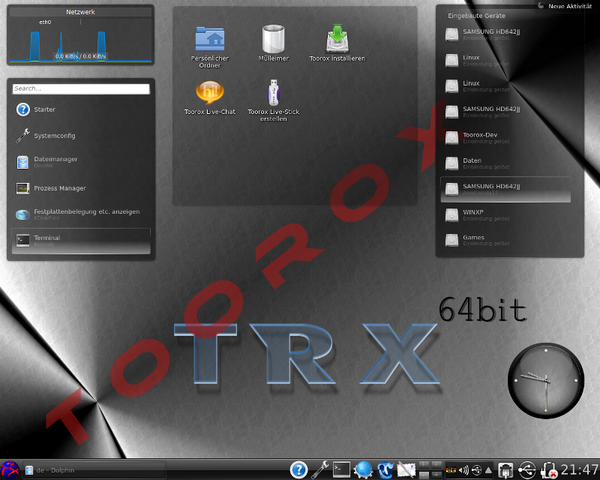
Task: Click the Netzwerk traffic graph
Action: [x=81, y=45]
